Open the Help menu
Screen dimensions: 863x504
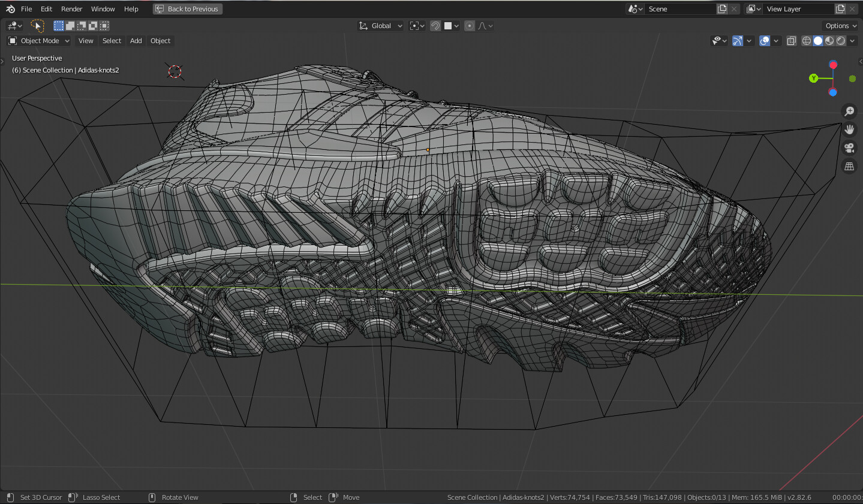tap(131, 9)
